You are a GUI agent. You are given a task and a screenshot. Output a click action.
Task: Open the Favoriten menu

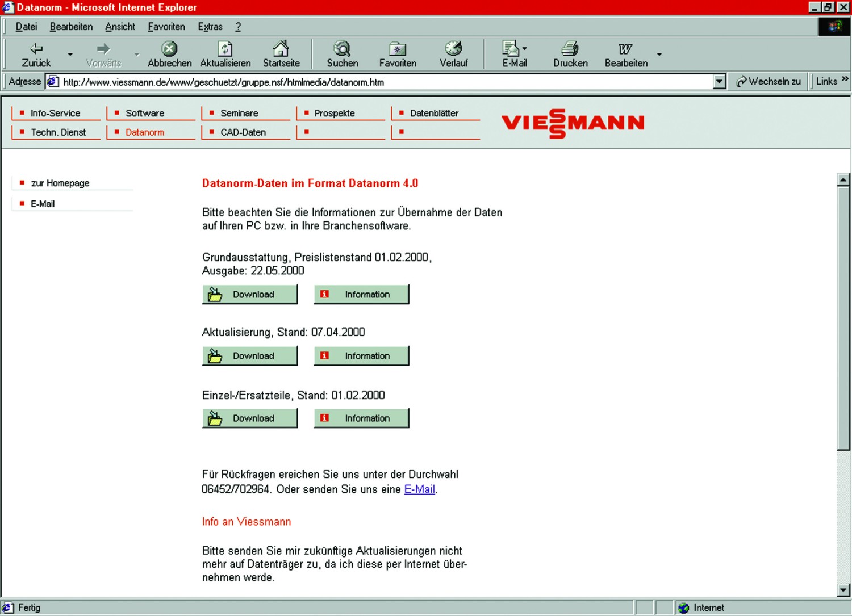tap(166, 27)
